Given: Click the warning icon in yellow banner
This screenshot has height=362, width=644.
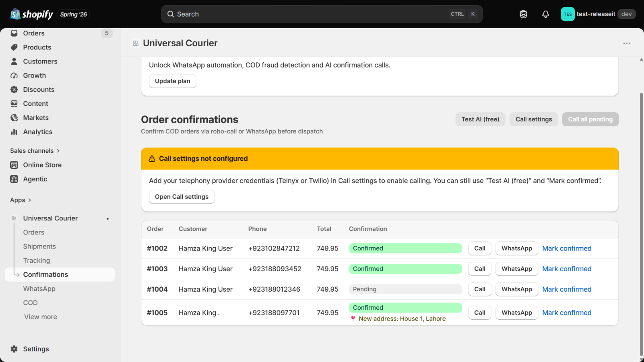Looking at the screenshot, I should pyautogui.click(x=152, y=158).
